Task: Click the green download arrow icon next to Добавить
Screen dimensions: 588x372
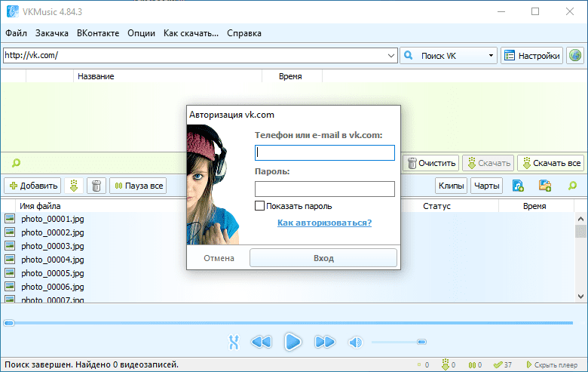Action: 74,186
